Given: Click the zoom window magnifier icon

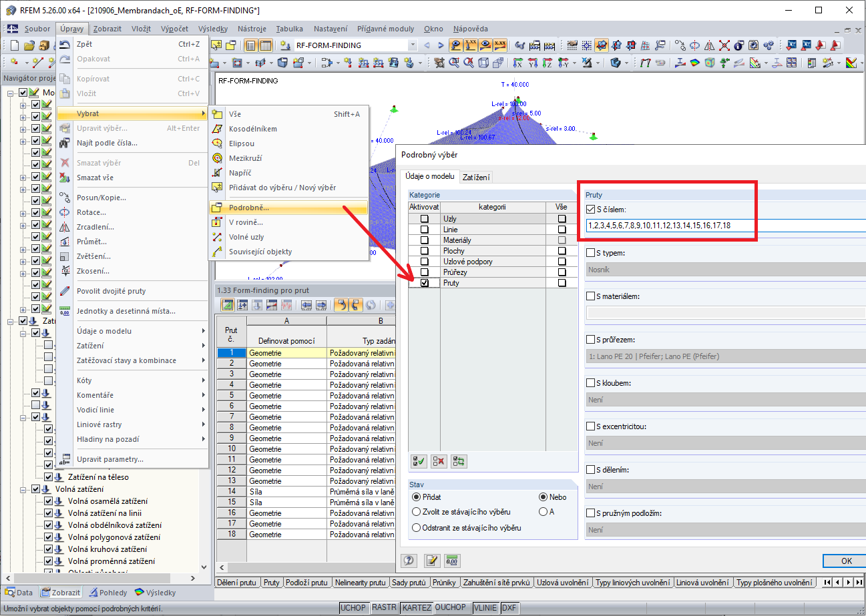Looking at the screenshot, I should [x=454, y=63].
